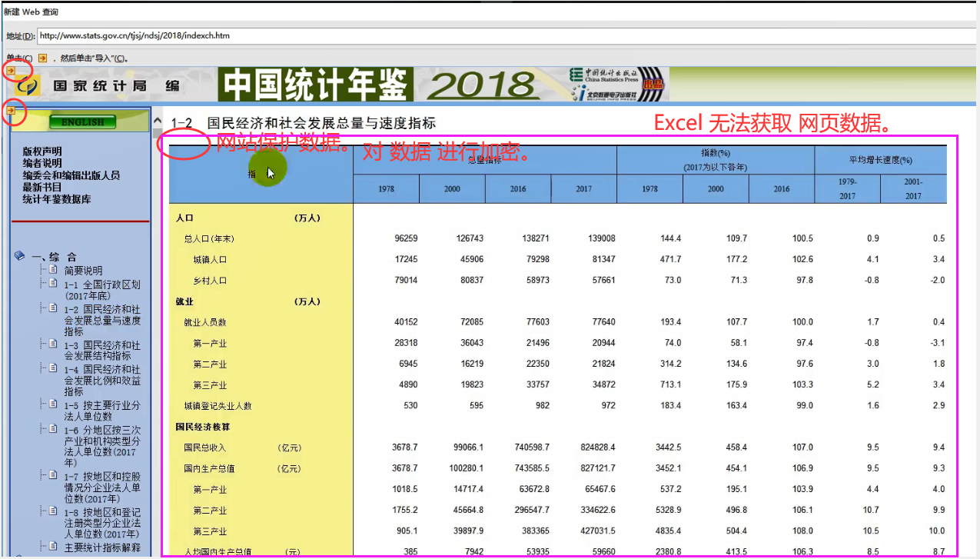Click the 北京数通电子出版社 logo in the banner
980x559 pixels.
coord(605,93)
